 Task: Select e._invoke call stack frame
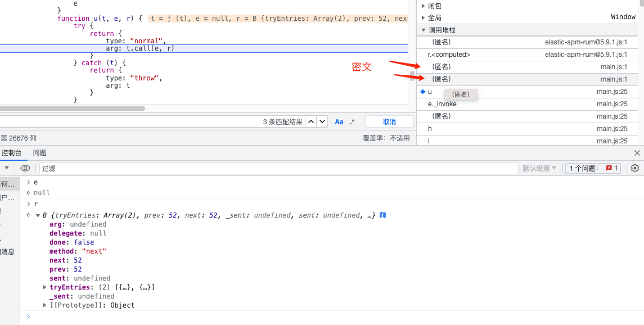click(x=442, y=104)
